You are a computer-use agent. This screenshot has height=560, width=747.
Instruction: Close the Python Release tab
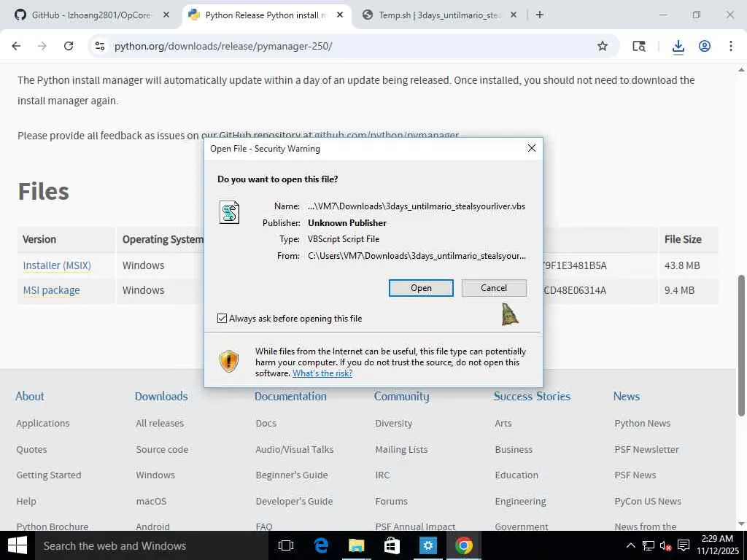click(x=340, y=15)
